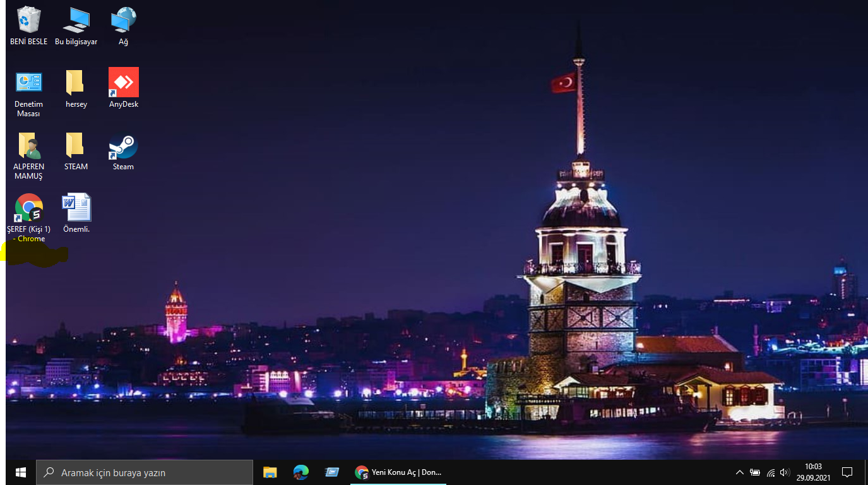Click the Aramak için buraya yazın search box

(145, 472)
